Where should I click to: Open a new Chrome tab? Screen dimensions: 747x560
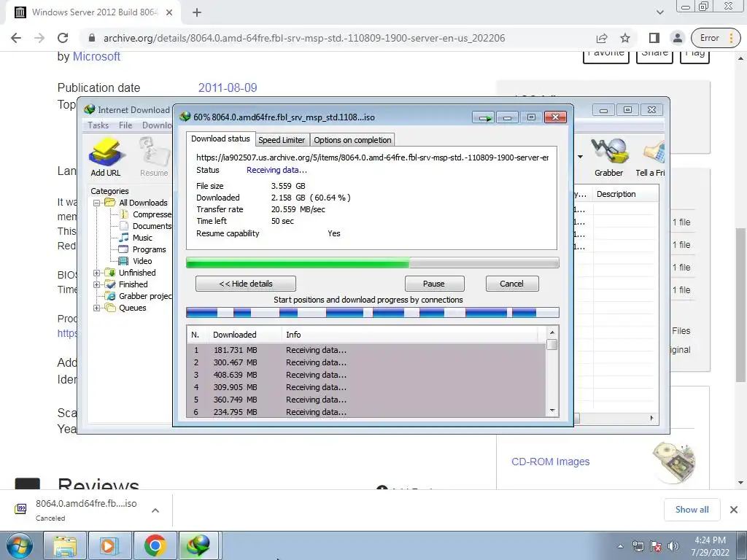point(197,12)
